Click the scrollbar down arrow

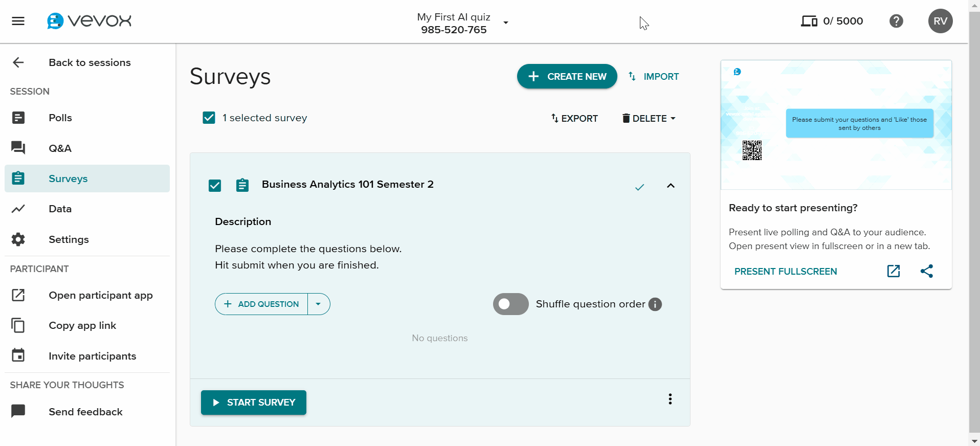pyautogui.click(x=974, y=441)
